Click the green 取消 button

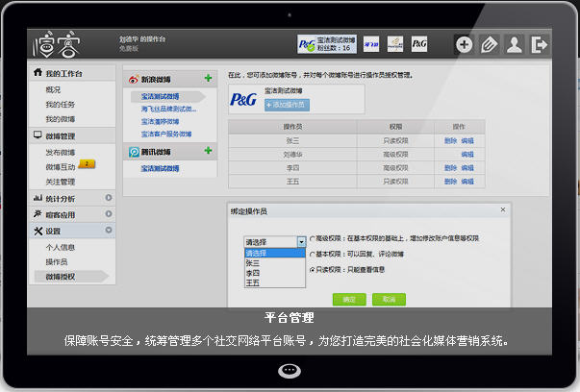point(389,299)
